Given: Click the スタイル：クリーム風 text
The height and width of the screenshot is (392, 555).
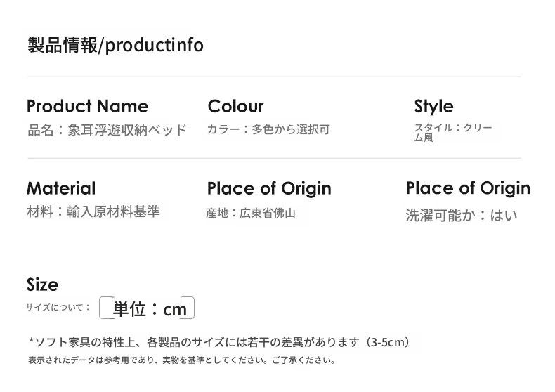Looking at the screenshot, I should coord(452,132).
